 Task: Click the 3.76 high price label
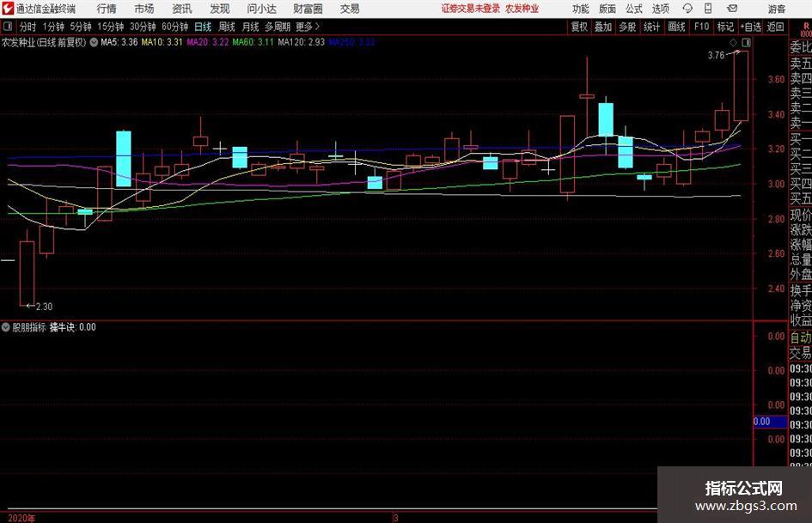[717, 56]
